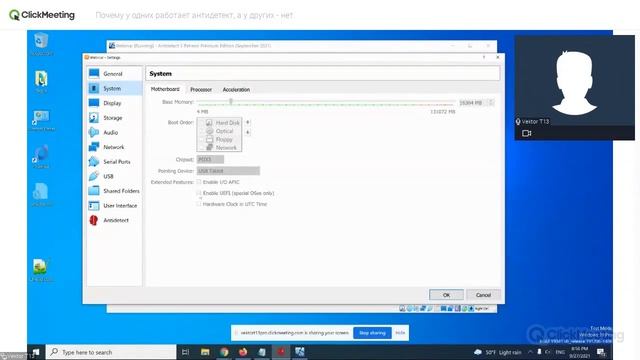The width and height of the screenshot is (640, 360).
Task: Click Hide on the screen sharing bar
Action: [400, 333]
